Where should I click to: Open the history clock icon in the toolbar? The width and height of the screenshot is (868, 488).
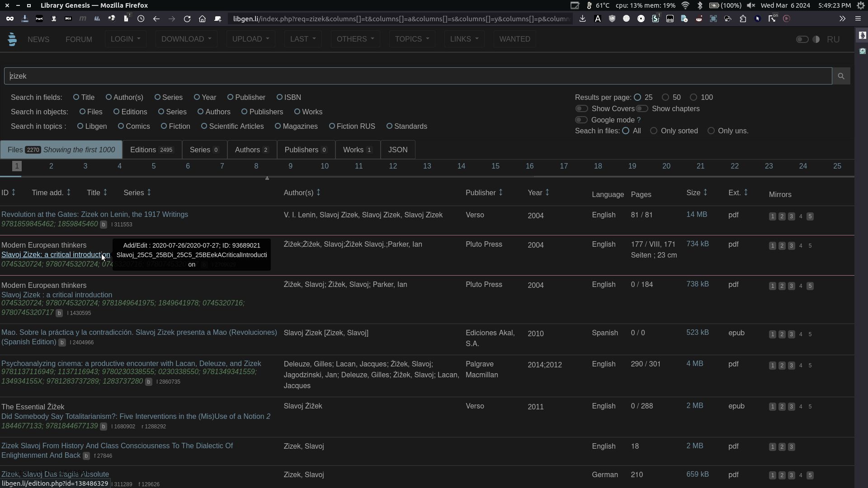click(x=141, y=19)
